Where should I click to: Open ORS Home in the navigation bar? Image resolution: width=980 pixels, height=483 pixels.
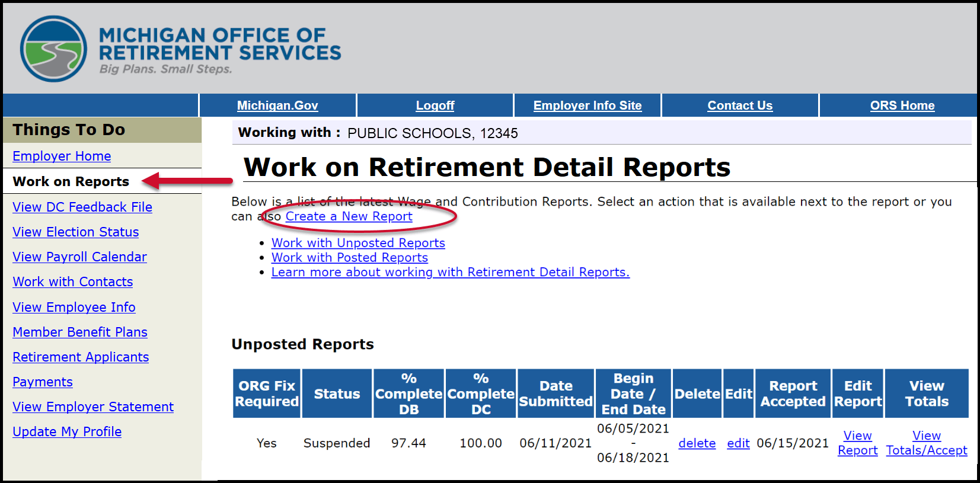click(902, 105)
